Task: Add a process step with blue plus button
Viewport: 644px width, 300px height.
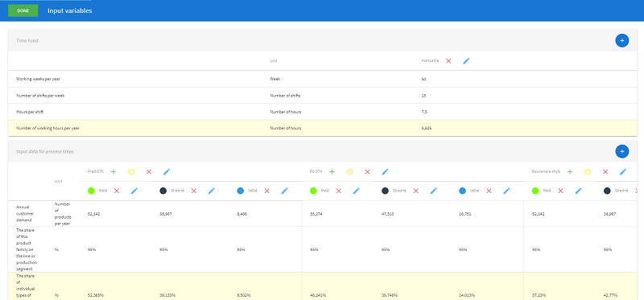Action: click(x=621, y=151)
